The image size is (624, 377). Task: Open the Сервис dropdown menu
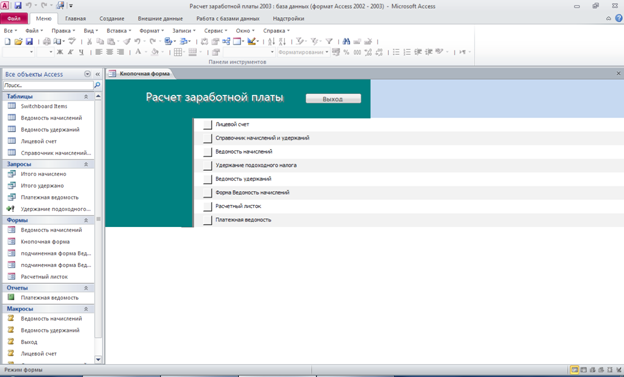(215, 31)
